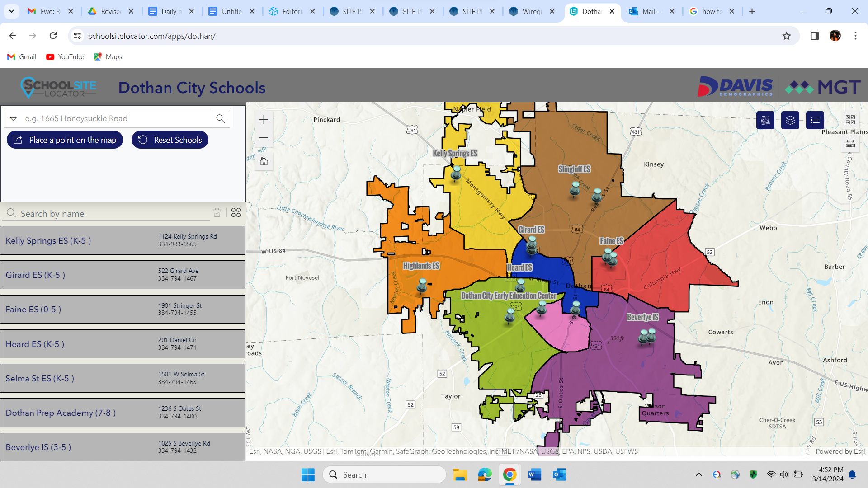The width and height of the screenshot is (868, 488).
Task: Select Girard ES (K-5) list entry
Action: click(x=123, y=275)
